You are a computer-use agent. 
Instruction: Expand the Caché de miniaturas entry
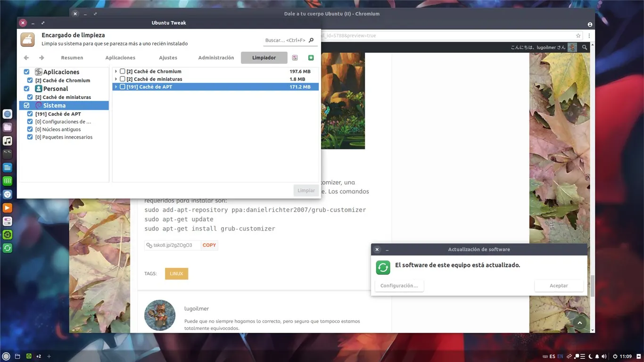(x=116, y=79)
